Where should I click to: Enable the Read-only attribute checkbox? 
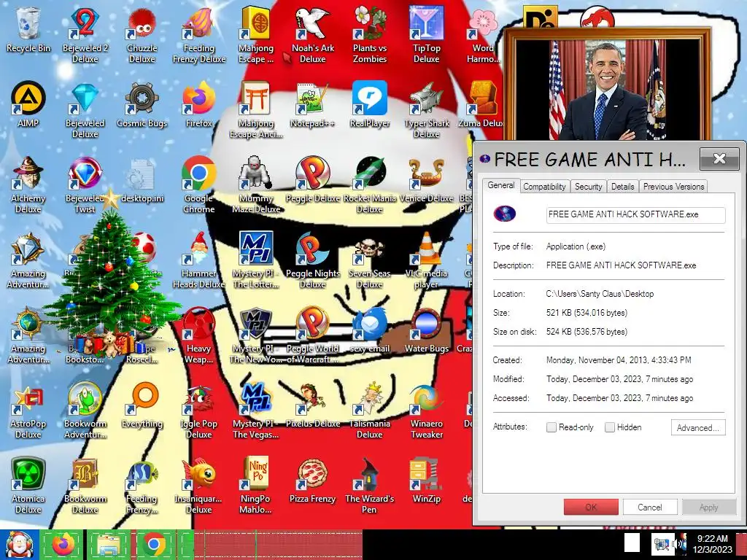551,427
